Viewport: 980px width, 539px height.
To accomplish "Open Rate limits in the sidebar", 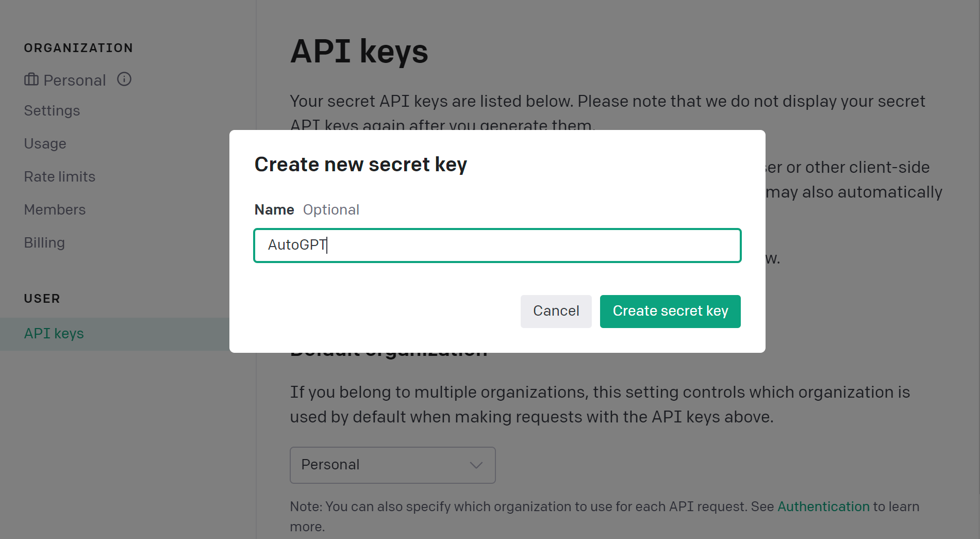I will [x=60, y=177].
